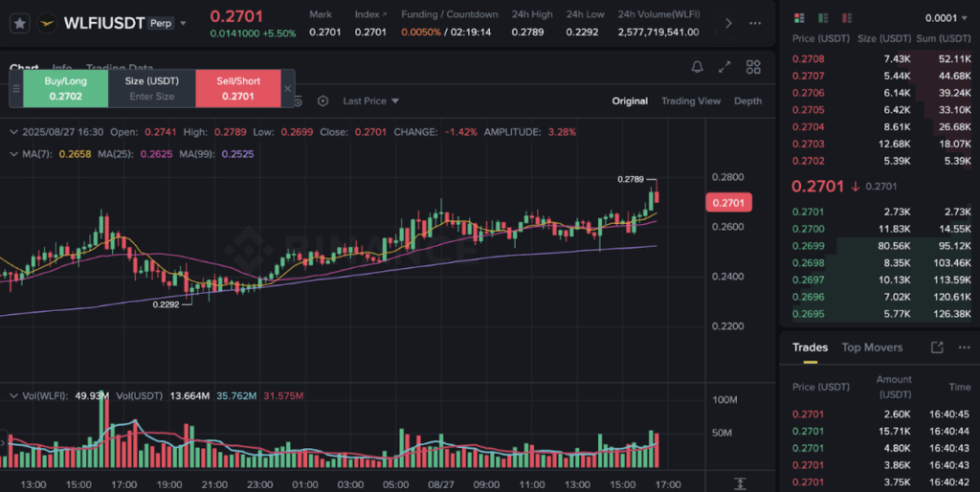980x492 pixels.
Task: Click the Size (USDT) input field
Action: tap(151, 96)
